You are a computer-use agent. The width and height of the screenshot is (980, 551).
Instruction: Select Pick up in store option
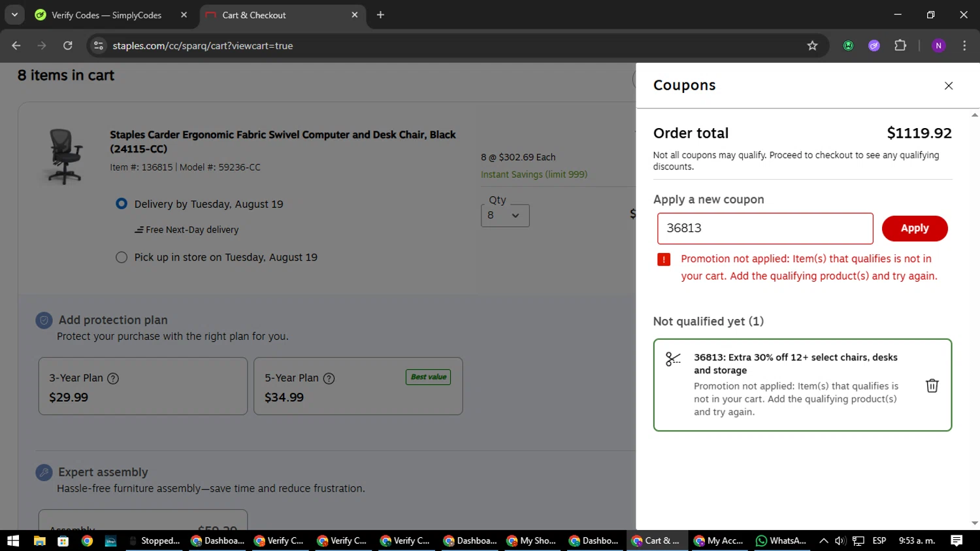pos(122,258)
